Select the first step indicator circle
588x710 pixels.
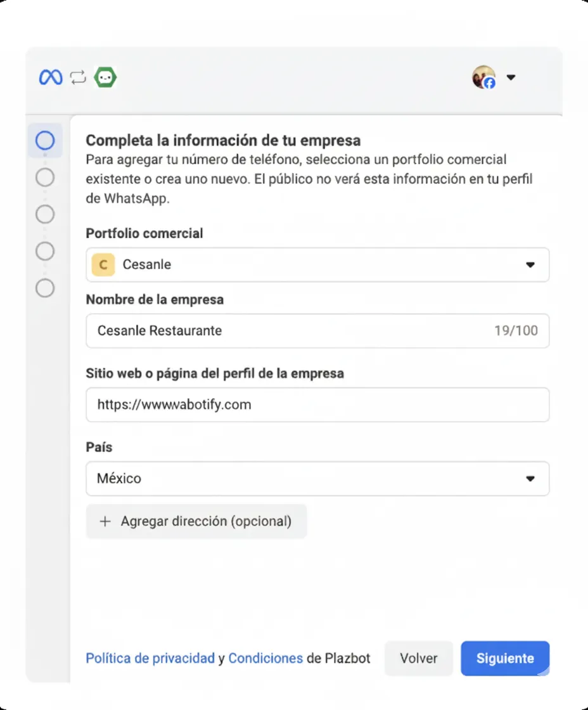(x=45, y=140)
